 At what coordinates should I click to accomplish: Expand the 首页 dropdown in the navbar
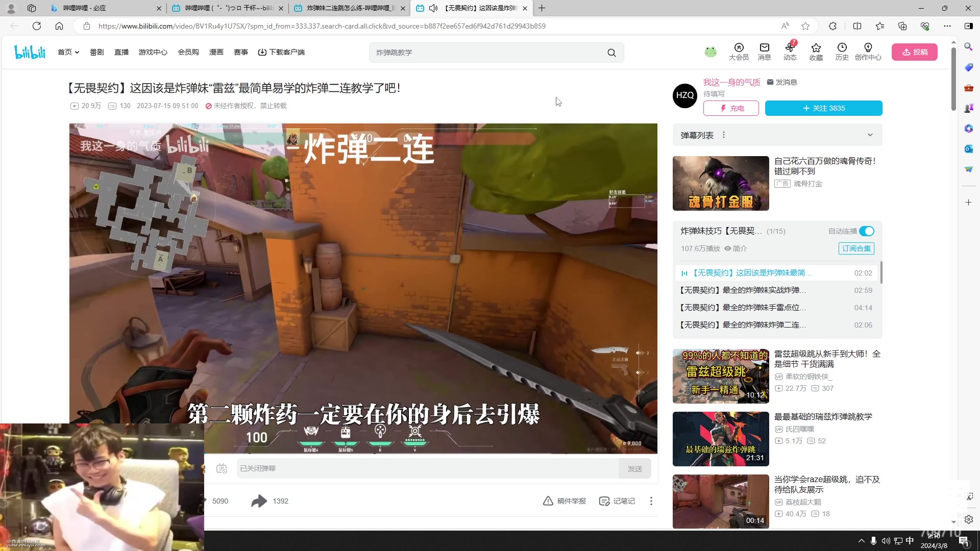tap(68, 52)
